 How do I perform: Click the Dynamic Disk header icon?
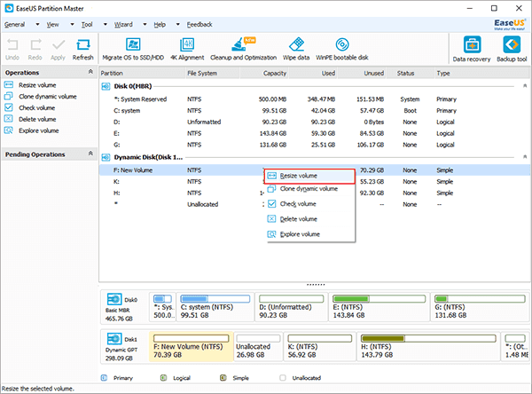point(106,157)
